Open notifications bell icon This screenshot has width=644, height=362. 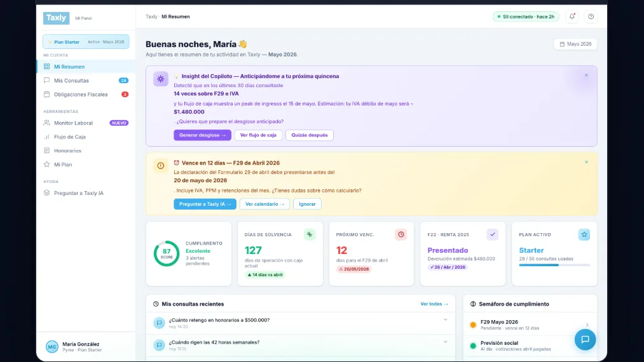tap(572, 17)
